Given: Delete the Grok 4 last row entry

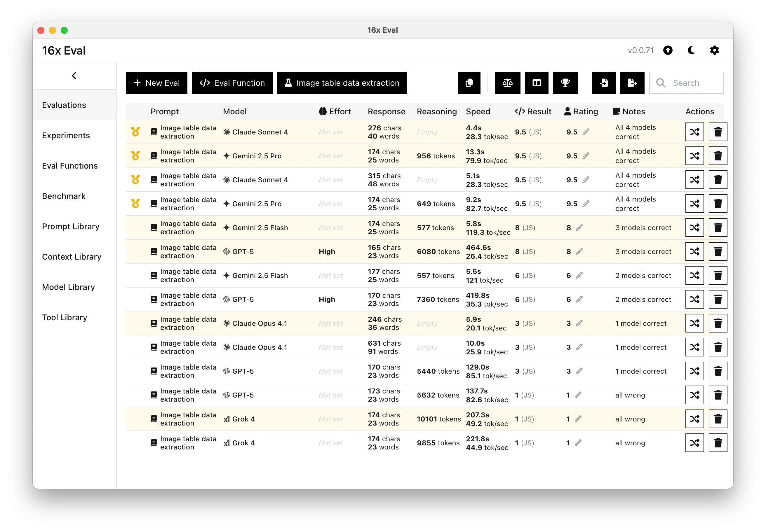Looking at the screenshot, I should [x=718, y=443].
